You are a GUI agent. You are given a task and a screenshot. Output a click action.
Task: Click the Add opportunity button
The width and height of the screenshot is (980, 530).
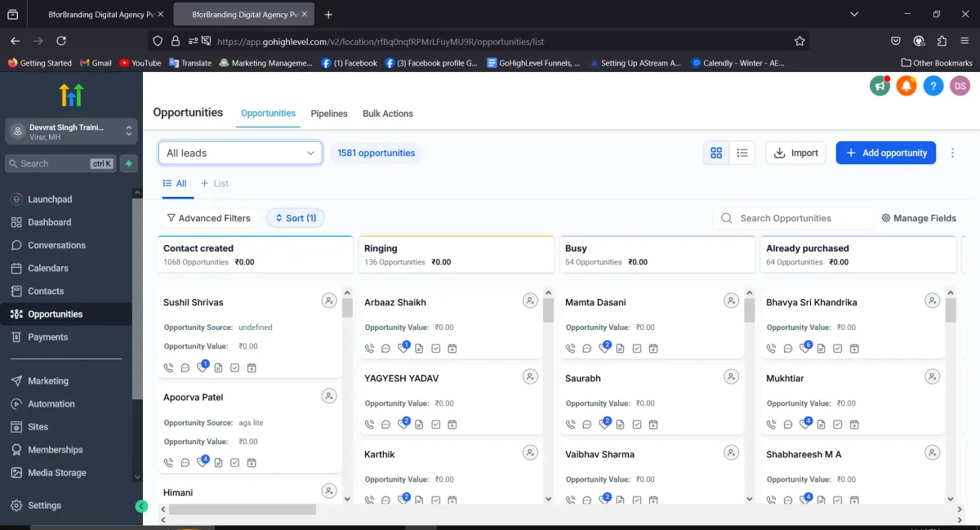click(x=885, y=153)
